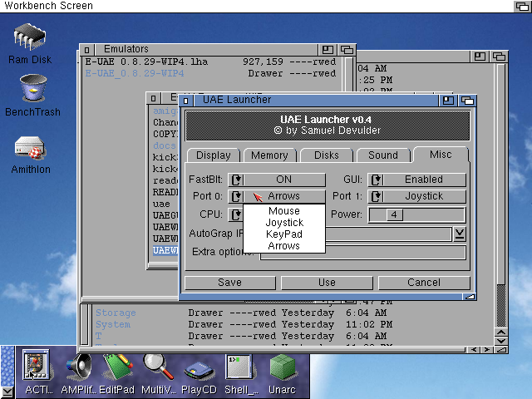The width and height of the screenshot is (532, 399).
Task: Click the Emulators window title bar
Action: pos(206,50)
